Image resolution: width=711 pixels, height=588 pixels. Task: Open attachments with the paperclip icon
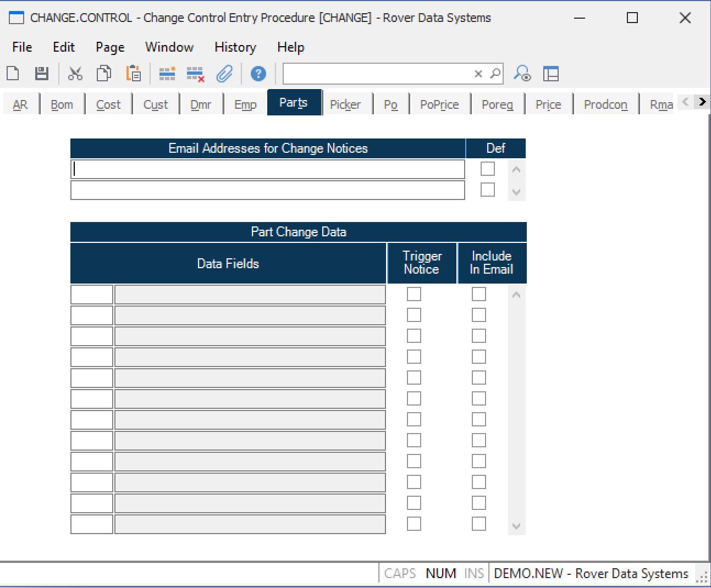[x=224, y=73]
